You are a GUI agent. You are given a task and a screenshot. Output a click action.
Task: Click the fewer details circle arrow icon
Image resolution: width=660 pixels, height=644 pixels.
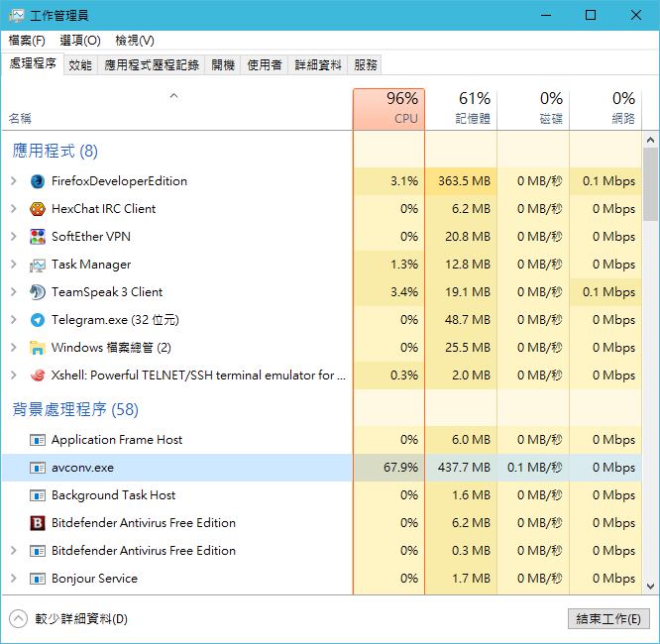pyautogui.click(x=18, y=619)
